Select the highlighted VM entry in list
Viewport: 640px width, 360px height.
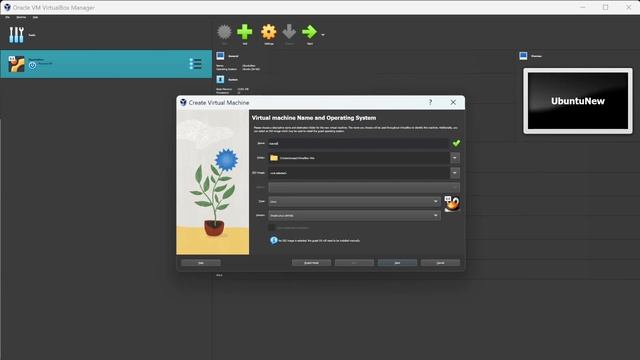(x=106, y=64)
